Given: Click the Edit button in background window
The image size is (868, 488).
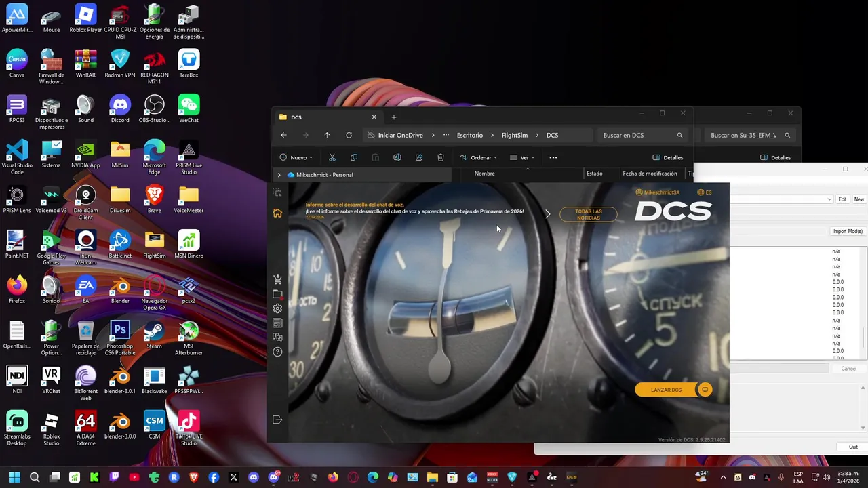Looking at the screenshot, I should [842, 199].
